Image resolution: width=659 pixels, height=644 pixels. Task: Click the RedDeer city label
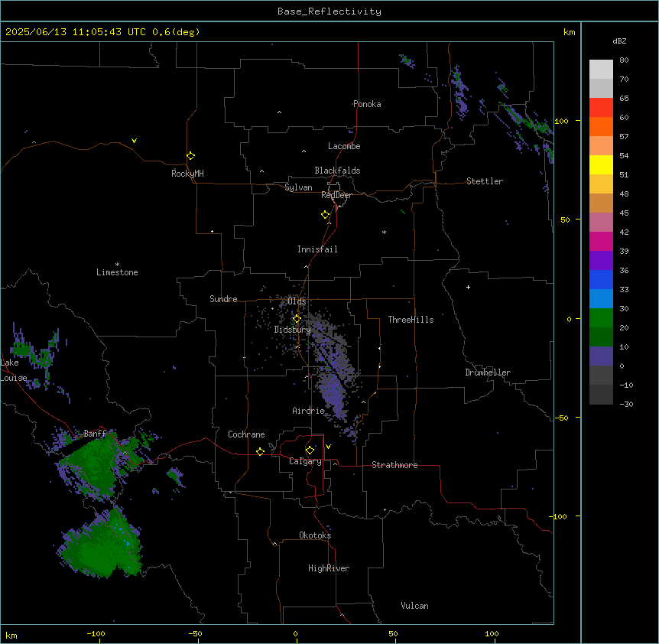(336, 195)
